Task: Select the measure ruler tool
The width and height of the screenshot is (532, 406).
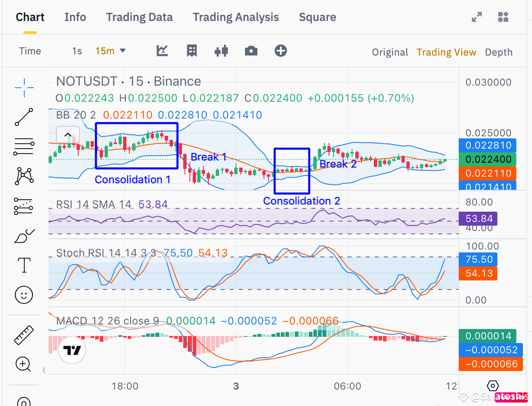Action: [23, 335]
